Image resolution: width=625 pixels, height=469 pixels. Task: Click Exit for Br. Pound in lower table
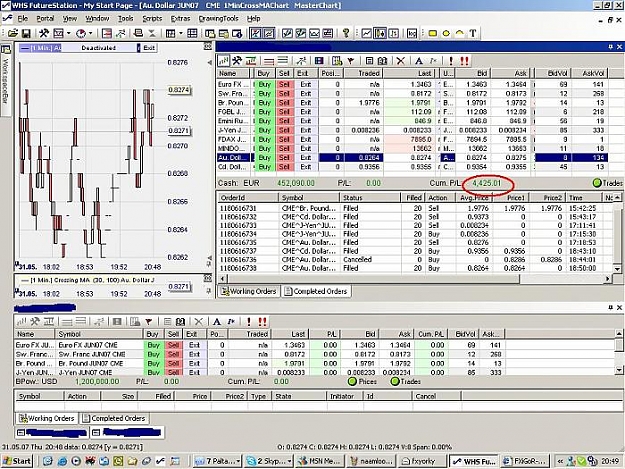click(195, 363)
